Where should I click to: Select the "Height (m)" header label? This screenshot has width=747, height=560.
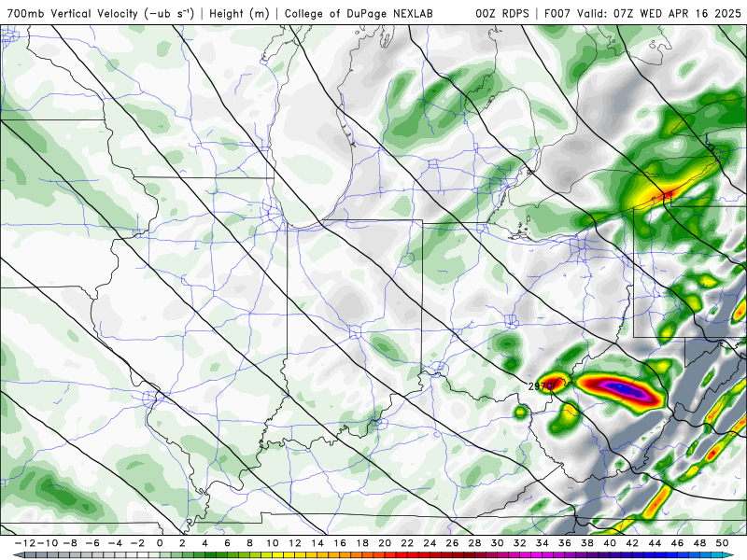(240, 14)
